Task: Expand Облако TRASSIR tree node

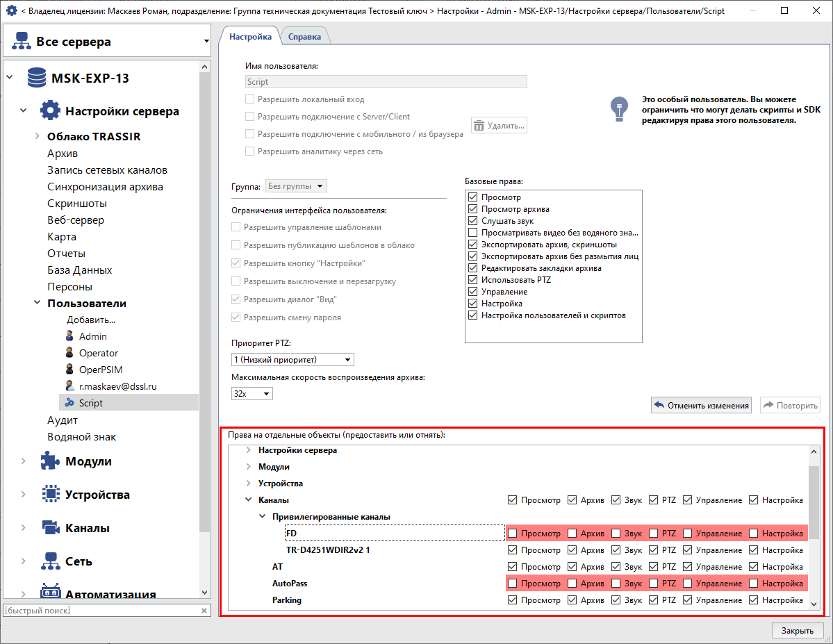Action: click(x=38, y=136)
